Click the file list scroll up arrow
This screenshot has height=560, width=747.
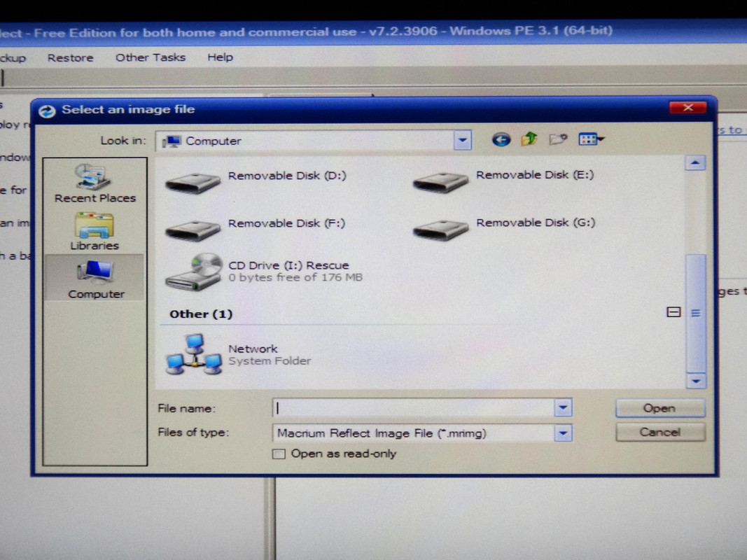click(695, 163)
